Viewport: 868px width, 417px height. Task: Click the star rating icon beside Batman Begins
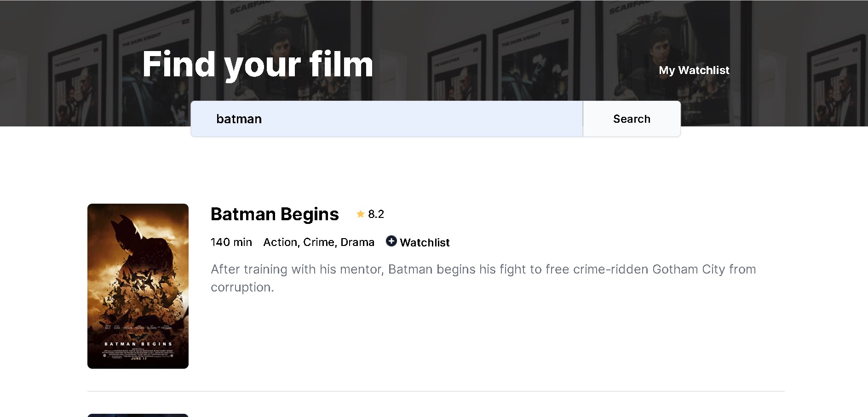(361, 214)
